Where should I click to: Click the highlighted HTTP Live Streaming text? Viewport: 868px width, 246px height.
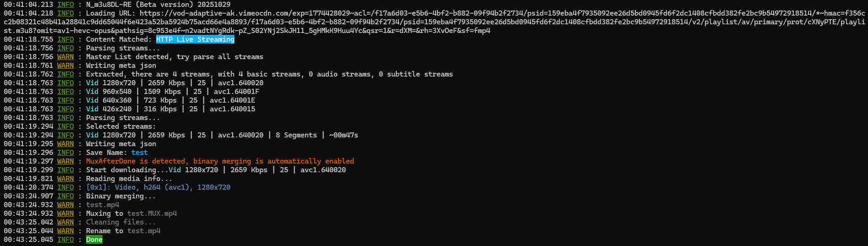click(195, 39)
